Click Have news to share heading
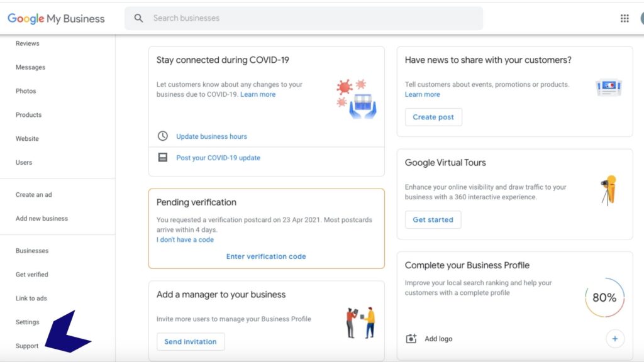The width and height of the screenshot is (644, 362). [488, 60]
